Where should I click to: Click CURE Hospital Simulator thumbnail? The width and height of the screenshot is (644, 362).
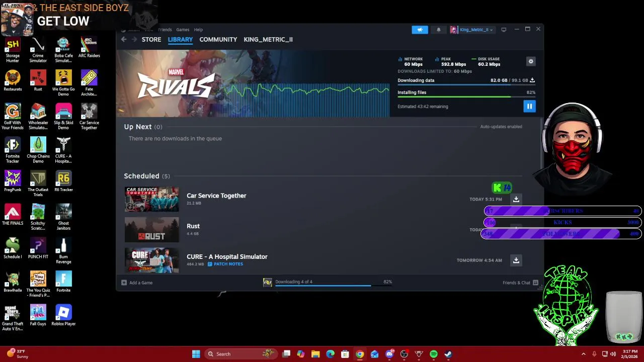(x=151, y=260)
